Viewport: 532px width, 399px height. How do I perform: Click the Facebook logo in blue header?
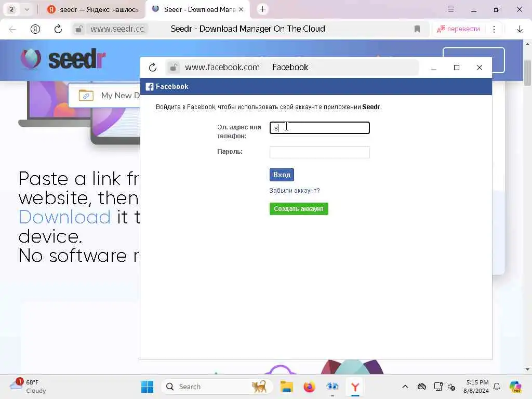tap(150, 87)
